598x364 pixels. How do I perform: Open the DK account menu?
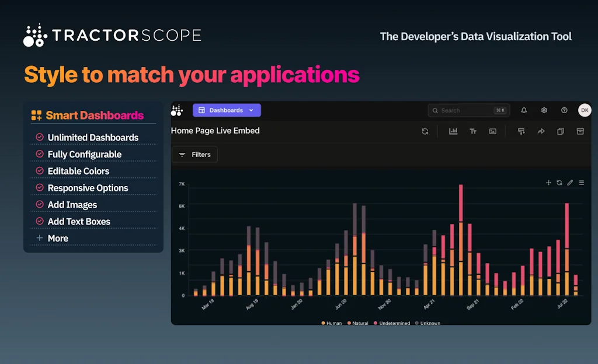(x=585, y=110)
